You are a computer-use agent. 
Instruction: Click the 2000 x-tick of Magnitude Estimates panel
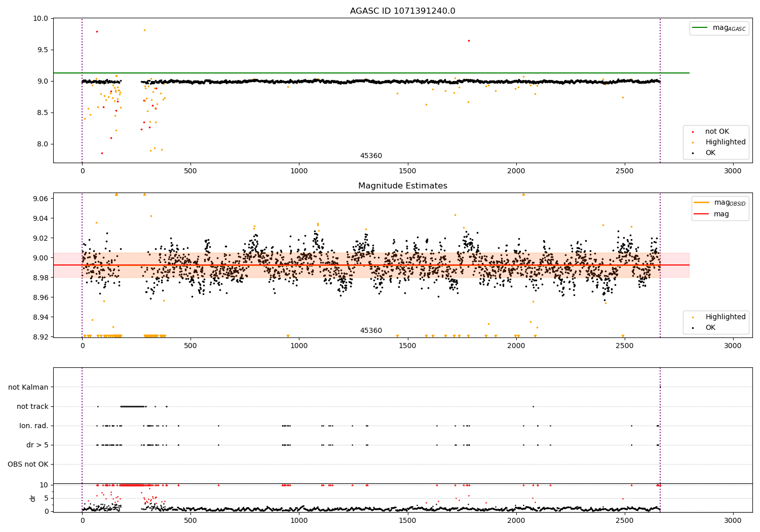516,346
